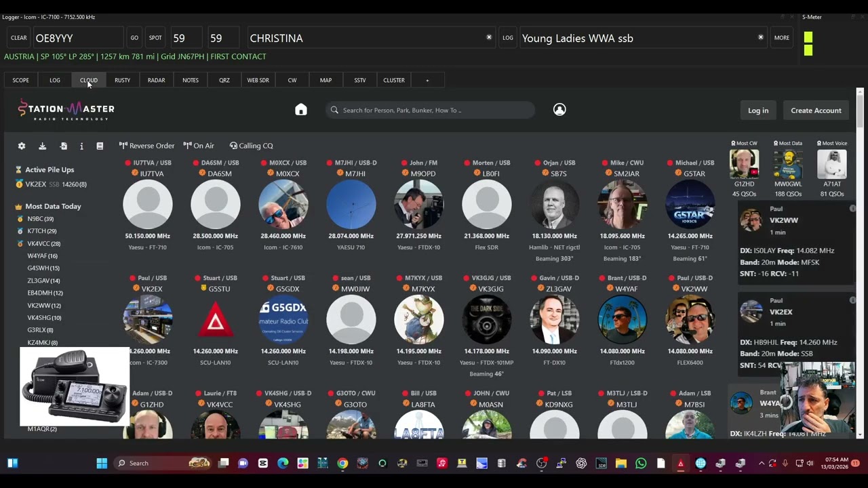Open the QRZ tab
The height and width of the screenshot is (488, 868).
[x=224, y=80]
